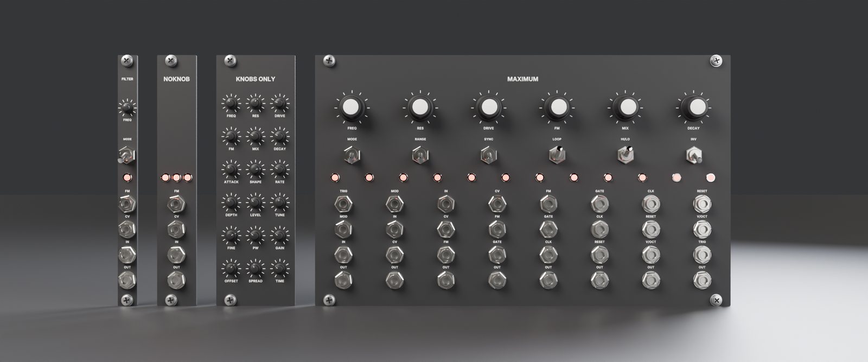Click the OFFSET knob
The image size is (868, 362).
(x=231, y=268)
